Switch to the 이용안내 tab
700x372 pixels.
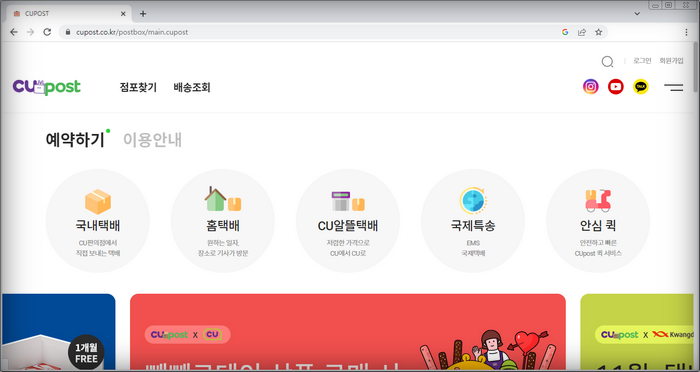153,140
